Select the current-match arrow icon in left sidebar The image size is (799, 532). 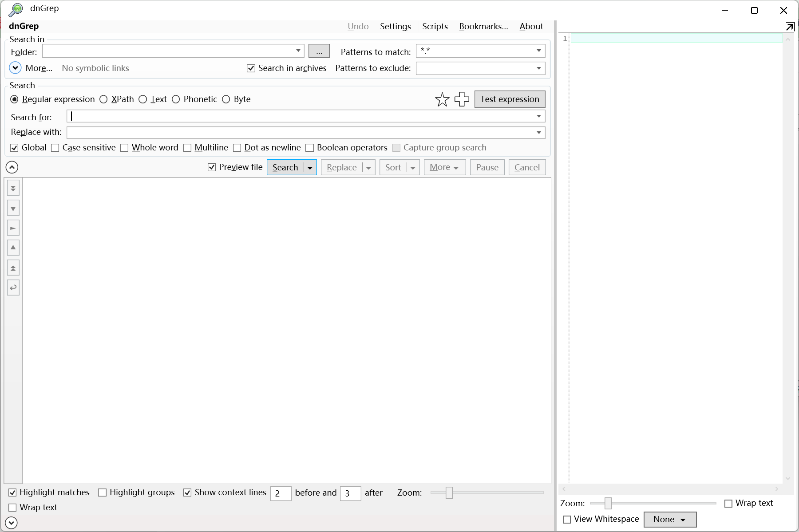[13, 228]
